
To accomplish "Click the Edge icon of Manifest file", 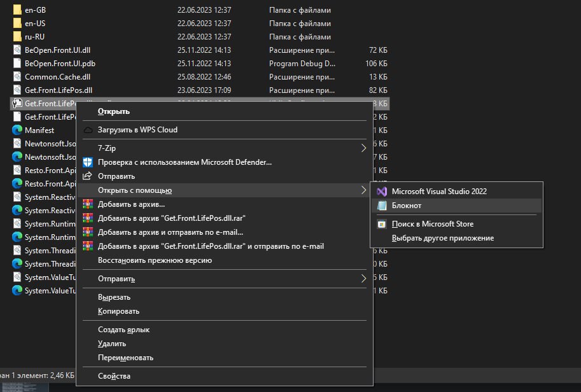I will coord(17,130).
